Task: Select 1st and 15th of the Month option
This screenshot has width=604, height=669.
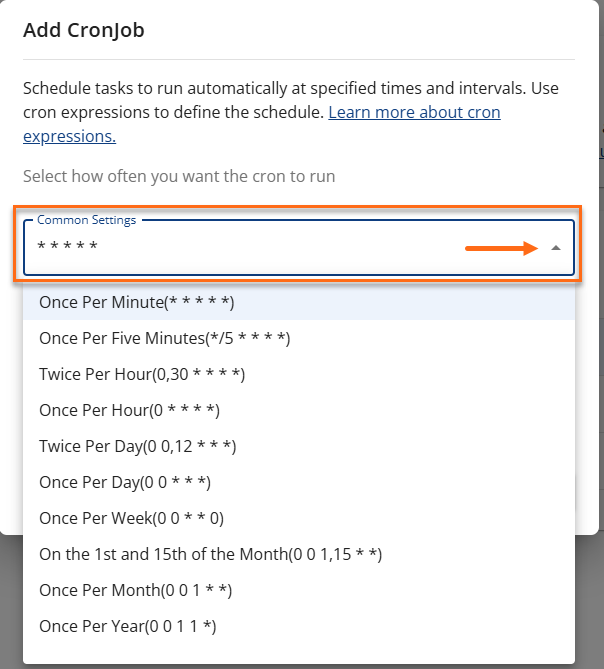Action: click(x=211, y=554)
